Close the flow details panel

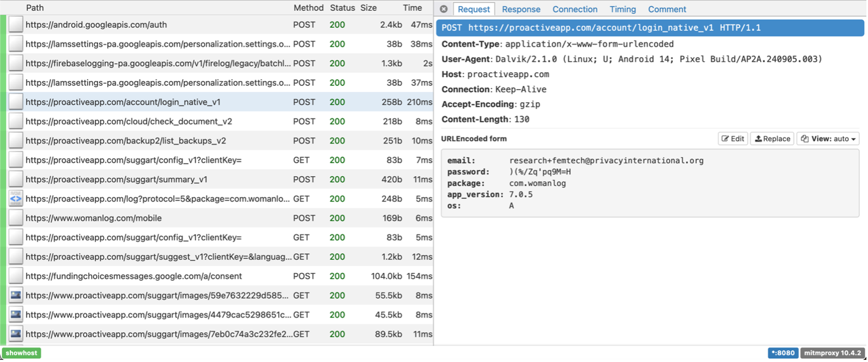click(444, 9)
